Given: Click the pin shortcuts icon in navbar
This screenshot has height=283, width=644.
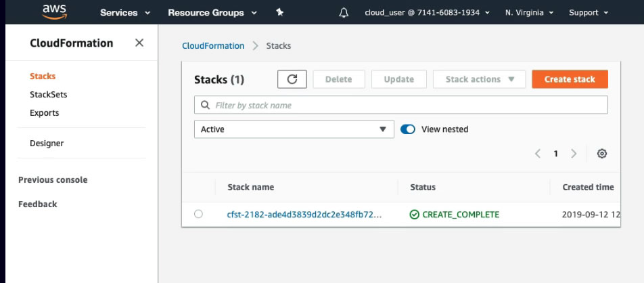Looking at the screenshot, I should pos(280,13).
